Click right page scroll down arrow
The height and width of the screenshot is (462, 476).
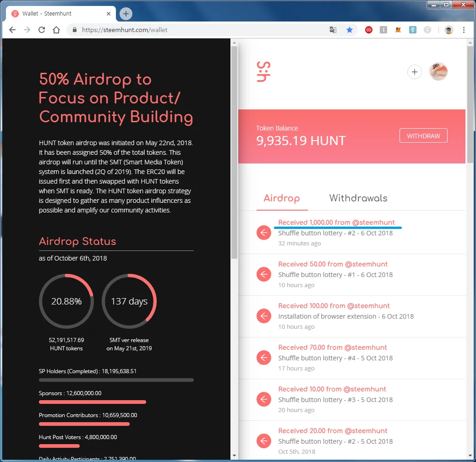click(470, 456)
